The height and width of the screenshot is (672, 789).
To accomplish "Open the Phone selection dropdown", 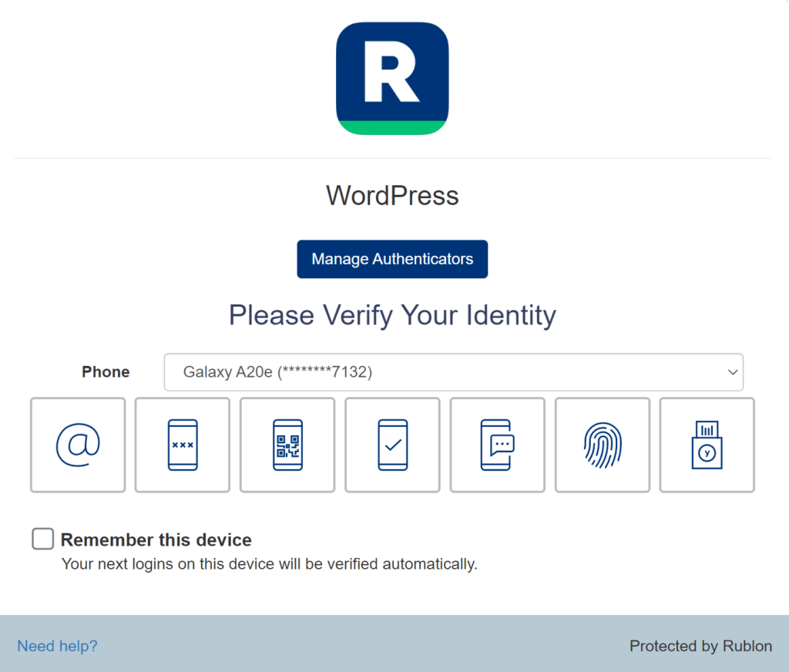I will pos(453,372).
